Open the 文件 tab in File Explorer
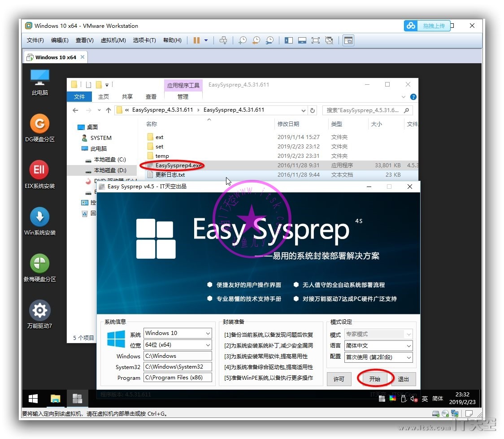The width and height of the screenshot is (504, 439). (x=79, y=96)
